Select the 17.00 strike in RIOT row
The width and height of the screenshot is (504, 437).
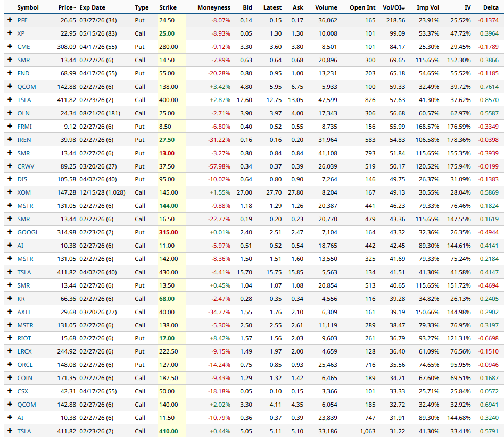pos(167,338)
